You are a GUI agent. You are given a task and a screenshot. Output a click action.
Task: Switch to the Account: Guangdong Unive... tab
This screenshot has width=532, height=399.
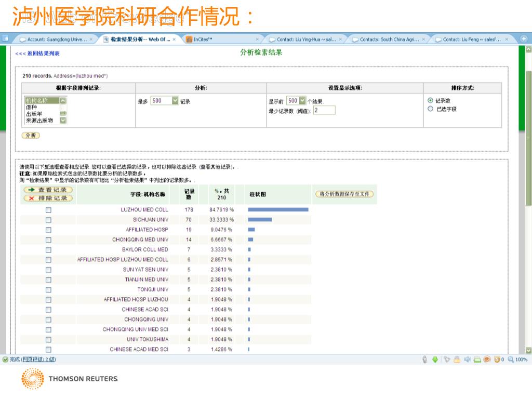click(x=54, y=39)
